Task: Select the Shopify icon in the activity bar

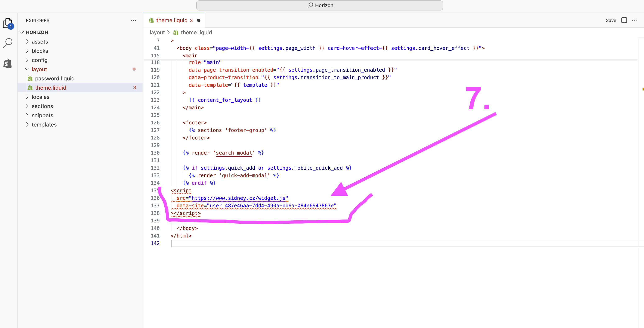Action: (x=8, y=63)
